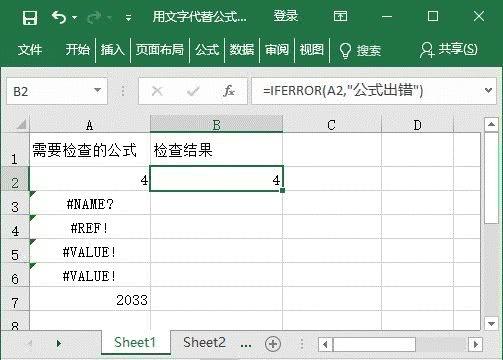Click the formula bar IFERROR formula text

[x=343, y=90]
